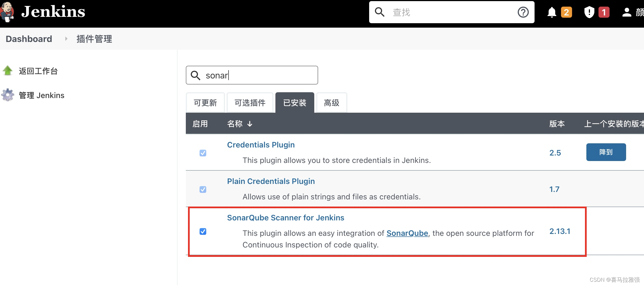Click the 降到 downgrade button
This screenshot has width=644, height=285.
(x=606, y=152)
